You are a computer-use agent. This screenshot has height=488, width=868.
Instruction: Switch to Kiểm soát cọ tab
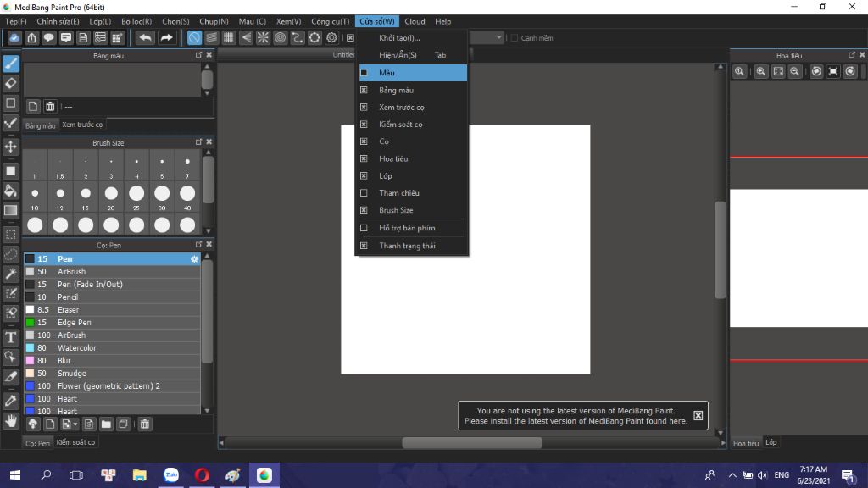click(x=75, y=442)
